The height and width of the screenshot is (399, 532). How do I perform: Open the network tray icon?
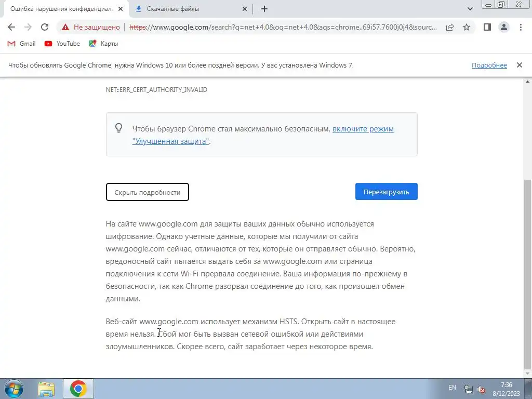coord(468,389)
